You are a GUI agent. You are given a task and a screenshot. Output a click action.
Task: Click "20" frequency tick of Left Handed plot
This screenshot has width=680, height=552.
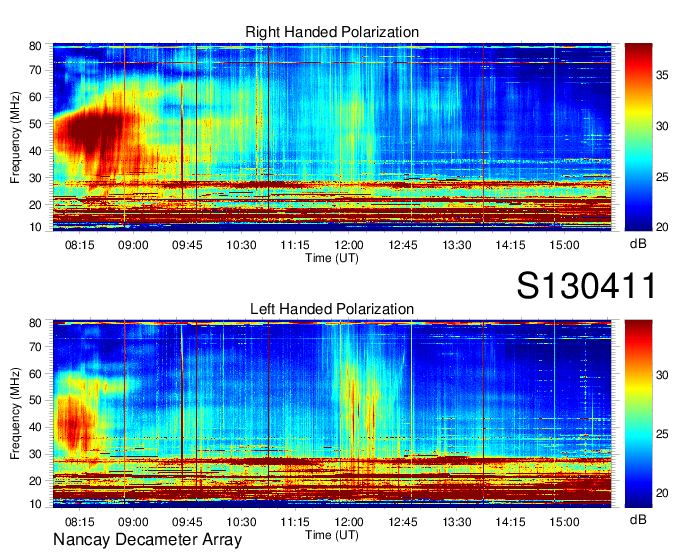coord(35,481)
